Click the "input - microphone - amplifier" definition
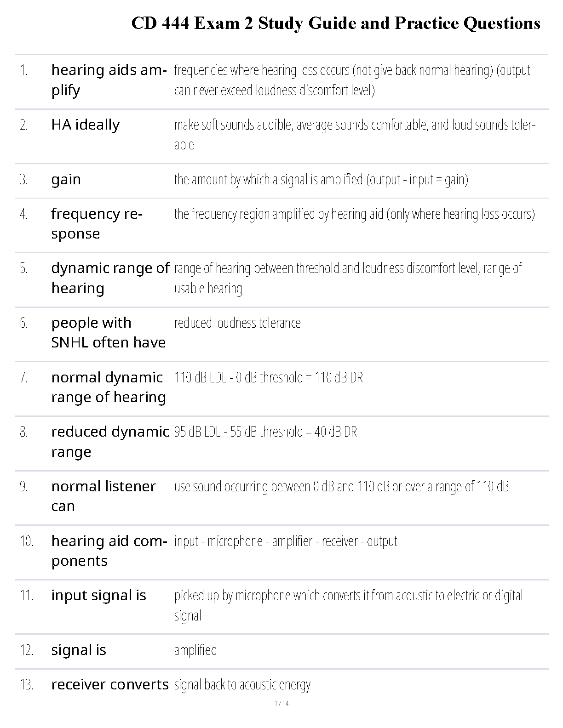 tap(286, 541)
